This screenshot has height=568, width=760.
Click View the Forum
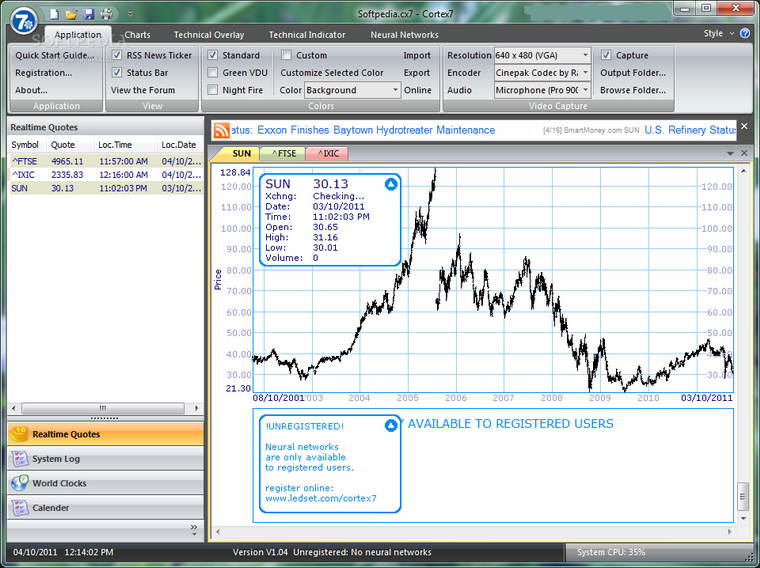142,90
